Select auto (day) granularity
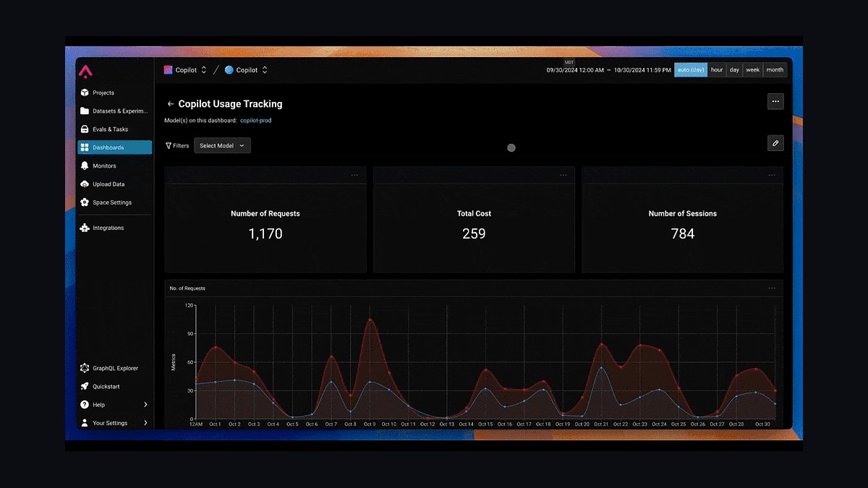The width and height of the screenshot is (868, 488). click(x=691, y=70)
